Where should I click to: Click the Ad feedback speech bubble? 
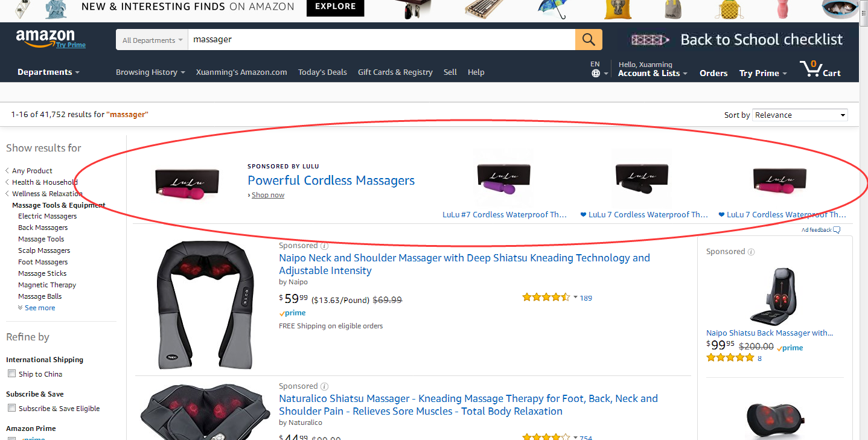point(836,230)
